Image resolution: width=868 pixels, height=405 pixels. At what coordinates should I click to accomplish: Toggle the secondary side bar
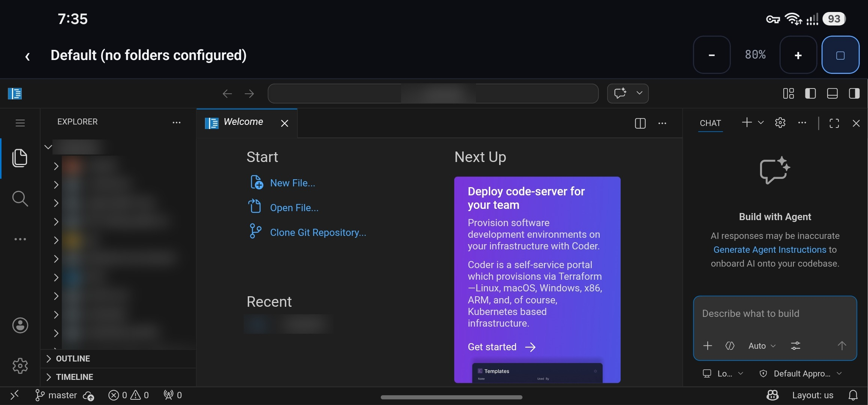854,93
